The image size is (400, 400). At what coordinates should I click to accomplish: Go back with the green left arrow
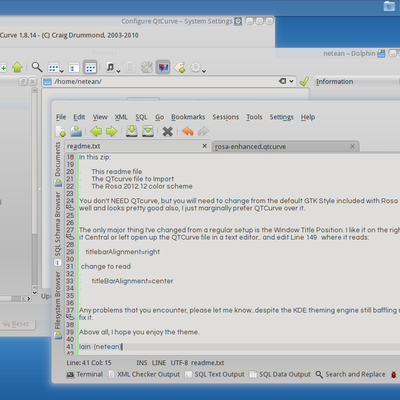tap(96, 131)
